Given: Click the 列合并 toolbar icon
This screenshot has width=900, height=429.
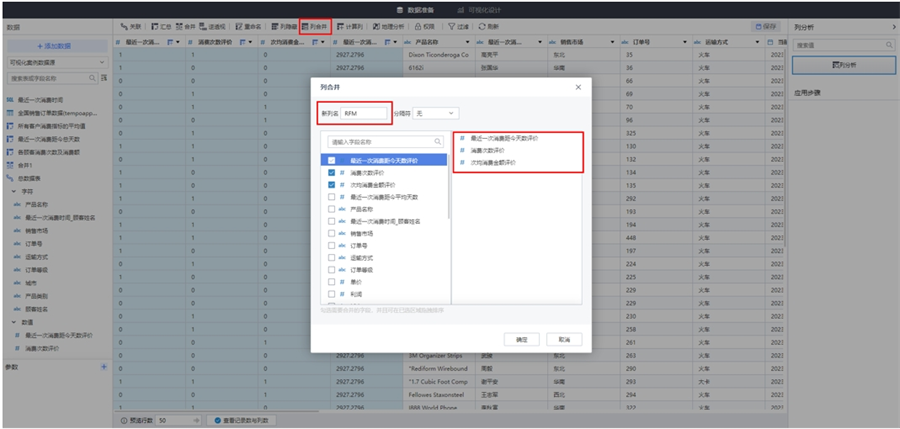Looking at the screenshot, I should 315,26.
